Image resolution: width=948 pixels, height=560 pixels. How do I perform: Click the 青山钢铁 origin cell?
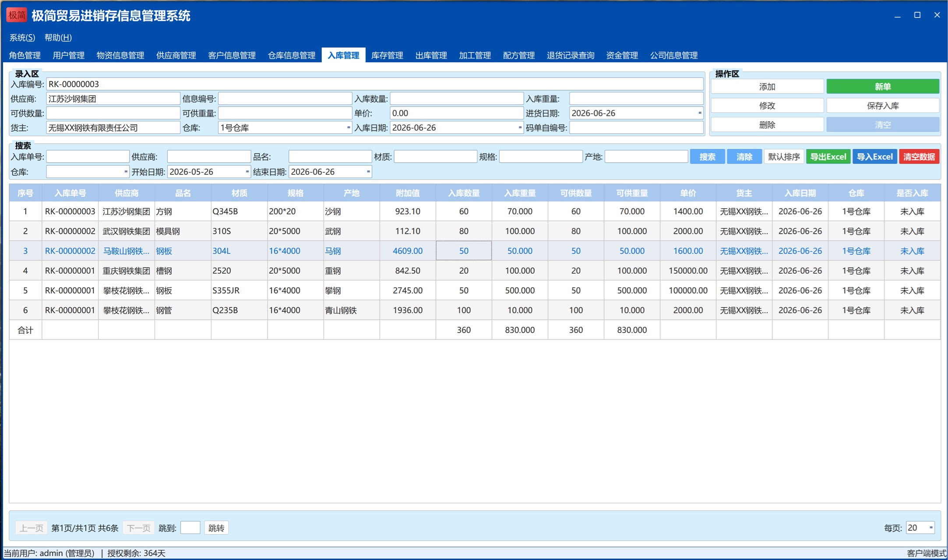(x=351, y=310)
